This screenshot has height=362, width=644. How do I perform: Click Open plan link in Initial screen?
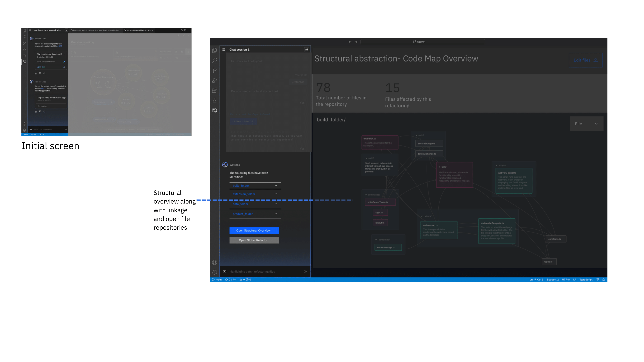[x=41, y=67]
